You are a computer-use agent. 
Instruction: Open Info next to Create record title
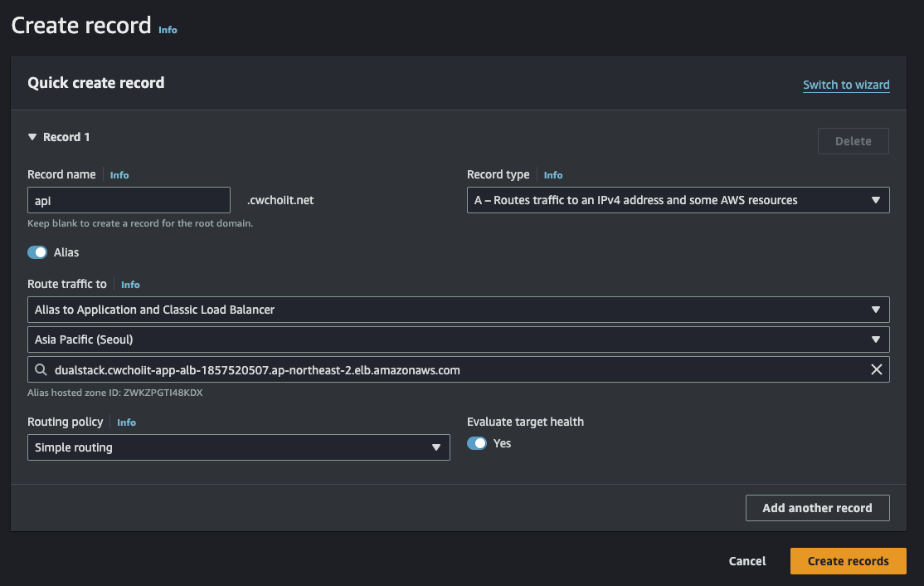(x=168, y=30)
